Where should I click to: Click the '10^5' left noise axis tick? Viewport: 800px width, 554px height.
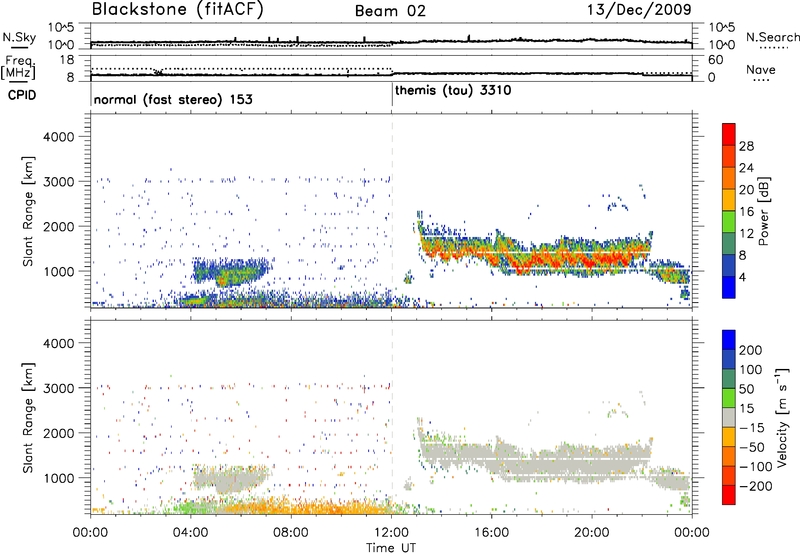point(61,27)
